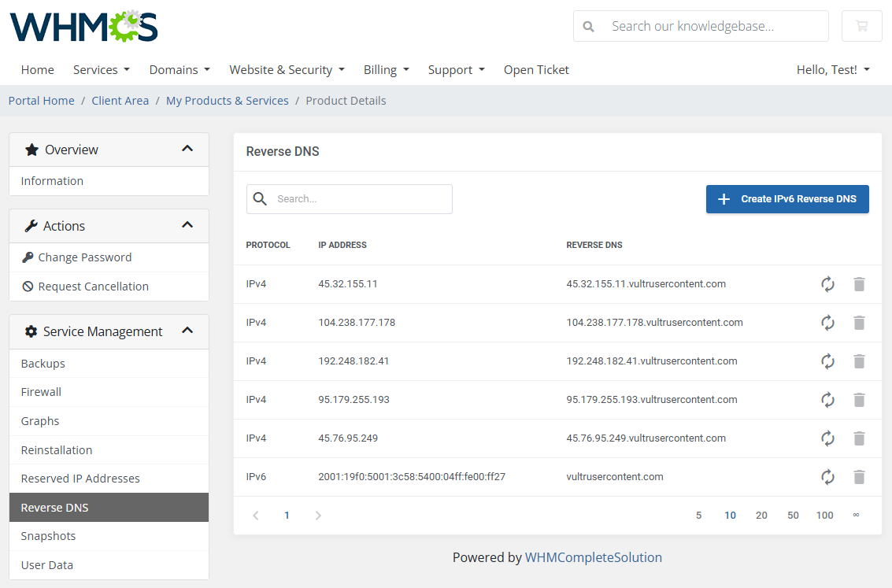Open the Billing dropdown menu

point(387,69)
